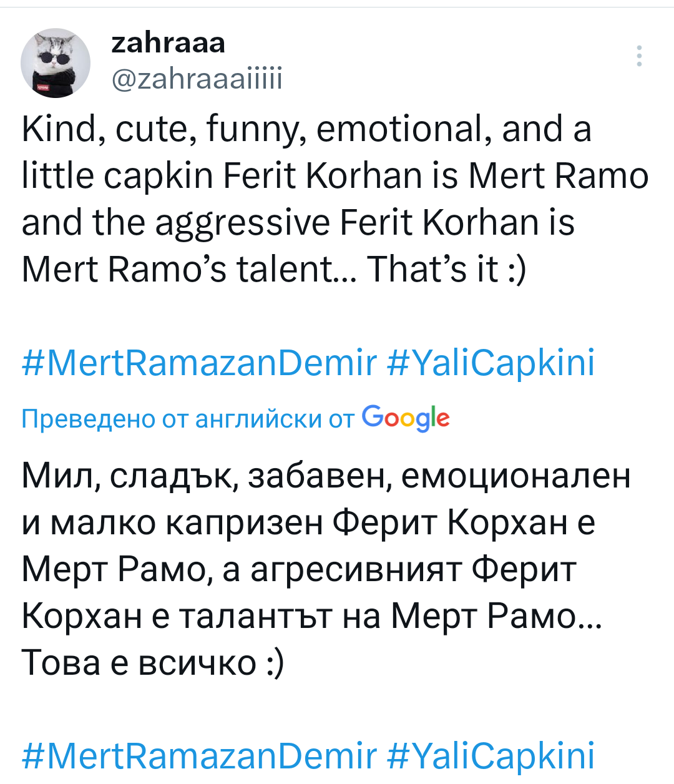The width and height of the screenshot is (674, 784).
Task: Open #YaliCapkini hashtag below the Bulgarian translation
Action: 491,755
